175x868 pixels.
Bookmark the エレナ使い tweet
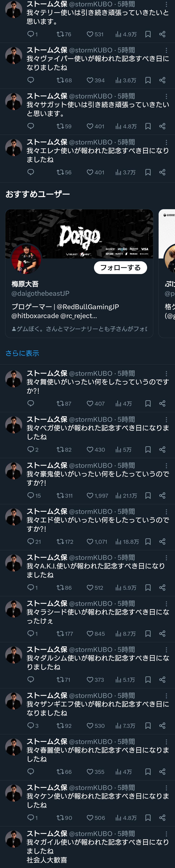(148, 172)
